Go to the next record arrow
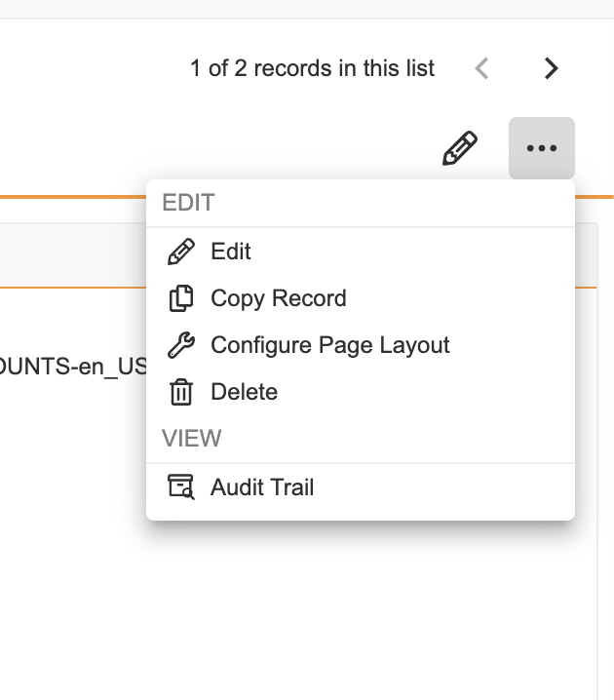614x700 pixels. point(551,68)
